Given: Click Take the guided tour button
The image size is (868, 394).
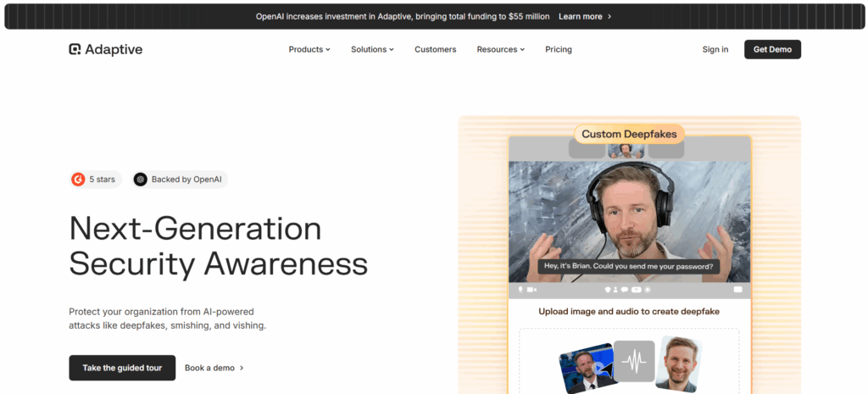Looking at the screenshot, I should pyautogui.click(x=122, y=368).
